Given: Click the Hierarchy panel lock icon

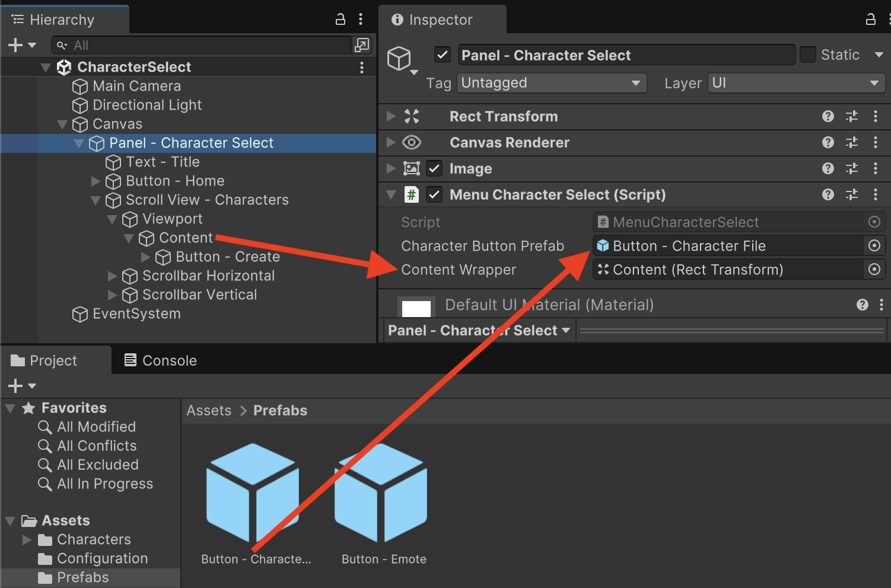Looking at the screenshot, I should [x=341, y=19].
